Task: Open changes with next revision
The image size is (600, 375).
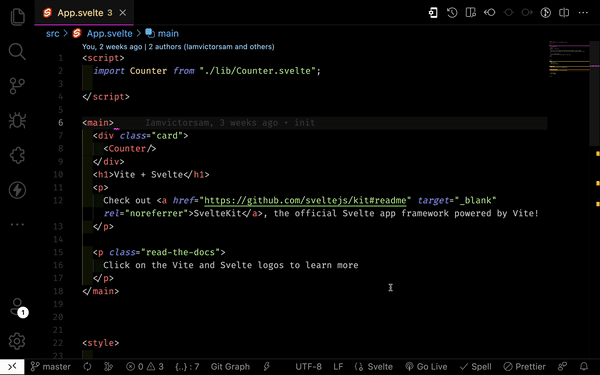Action: pyautogui.click(x=527, y=13)
